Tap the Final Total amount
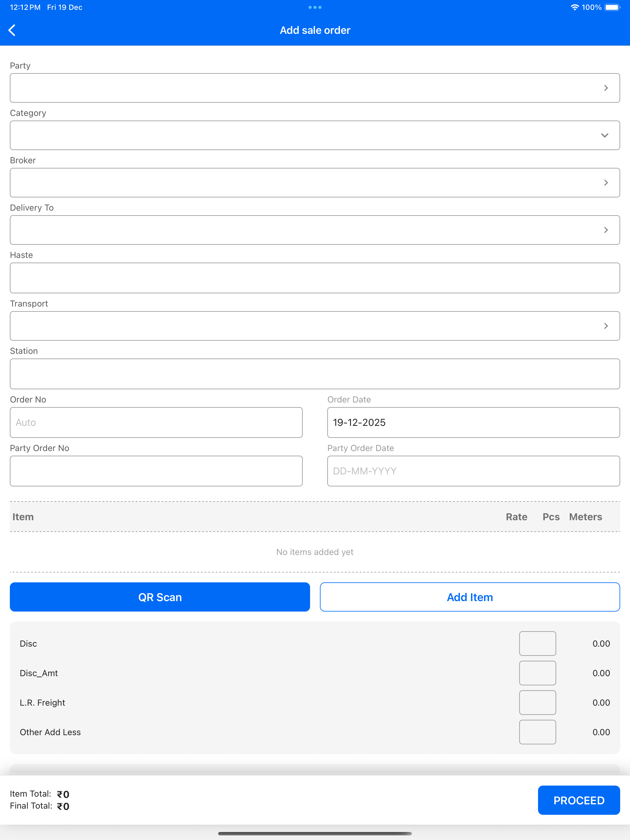The height and width of the screenshot is (840, 630). pyautogui.click(x=63, y=806)
